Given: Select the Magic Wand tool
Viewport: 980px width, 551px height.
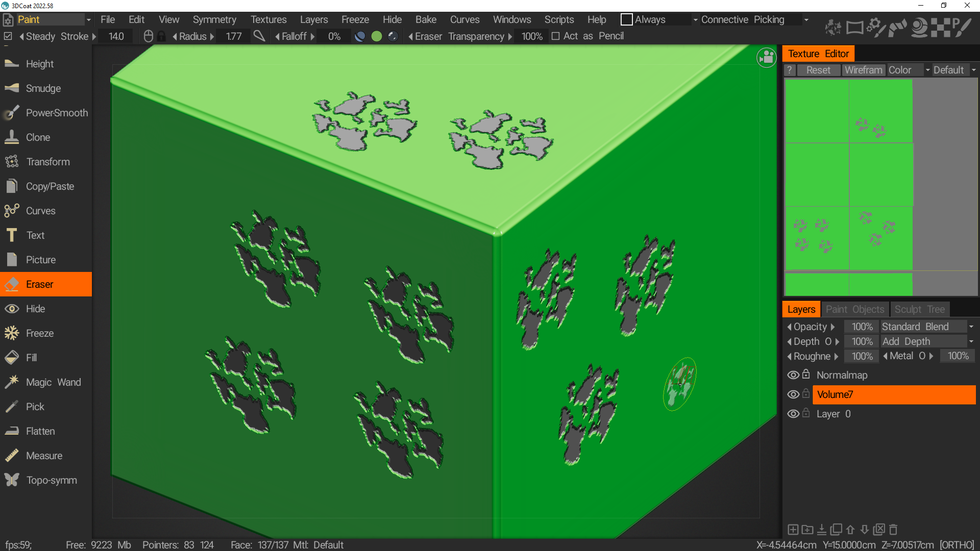Looking at the screenshot, I should (46, 382).
